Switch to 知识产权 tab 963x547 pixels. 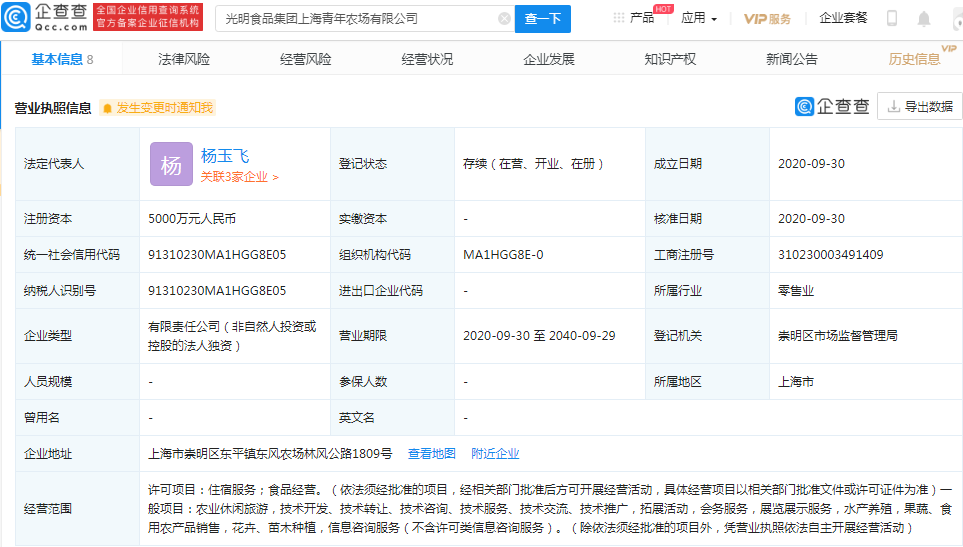point(670,59)
